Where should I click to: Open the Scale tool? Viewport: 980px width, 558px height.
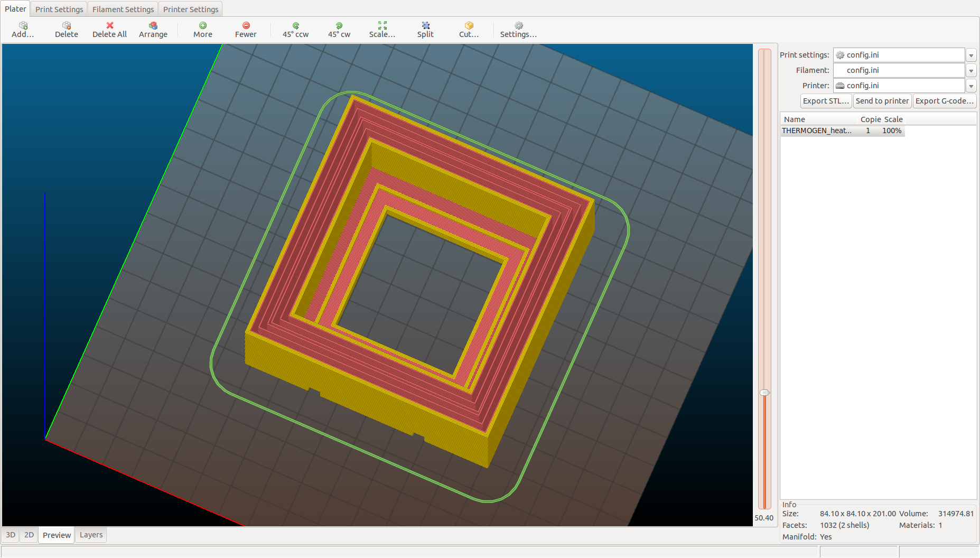(382, 26)
